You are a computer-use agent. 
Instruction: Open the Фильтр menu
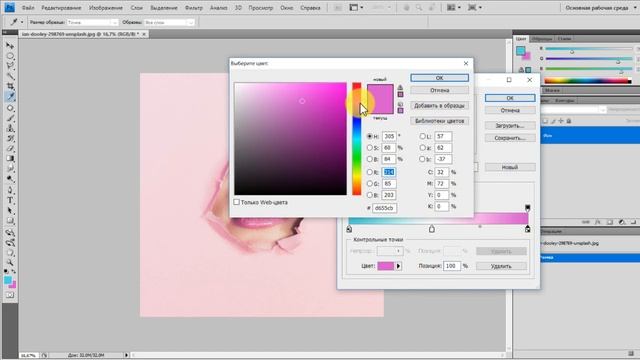193,8
